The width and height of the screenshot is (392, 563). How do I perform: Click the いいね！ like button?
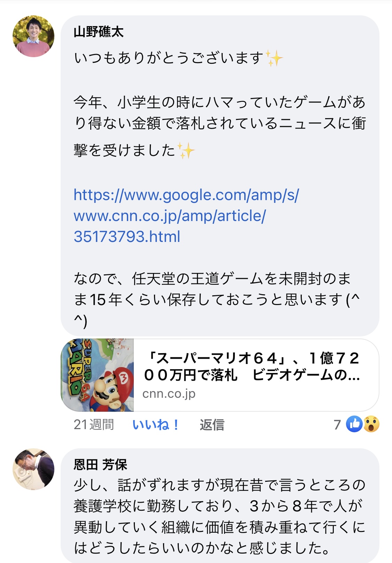[x=156, y=425]
